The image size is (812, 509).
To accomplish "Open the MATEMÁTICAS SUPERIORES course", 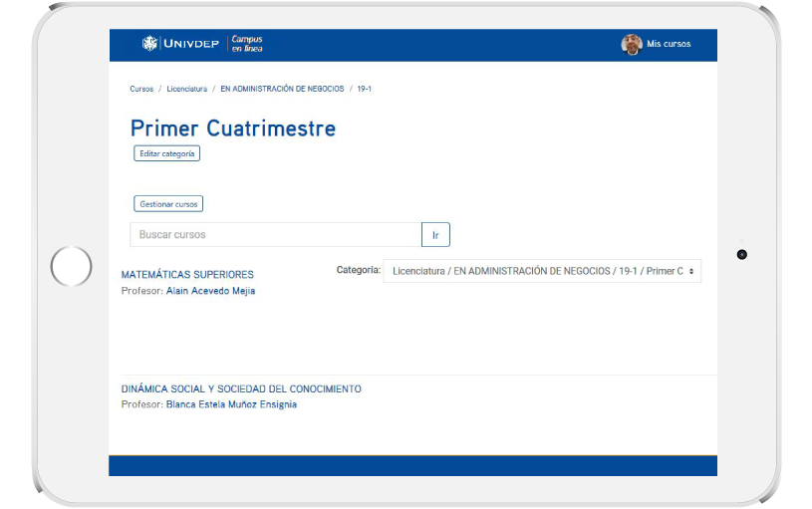I will click(x=187, y=275).
